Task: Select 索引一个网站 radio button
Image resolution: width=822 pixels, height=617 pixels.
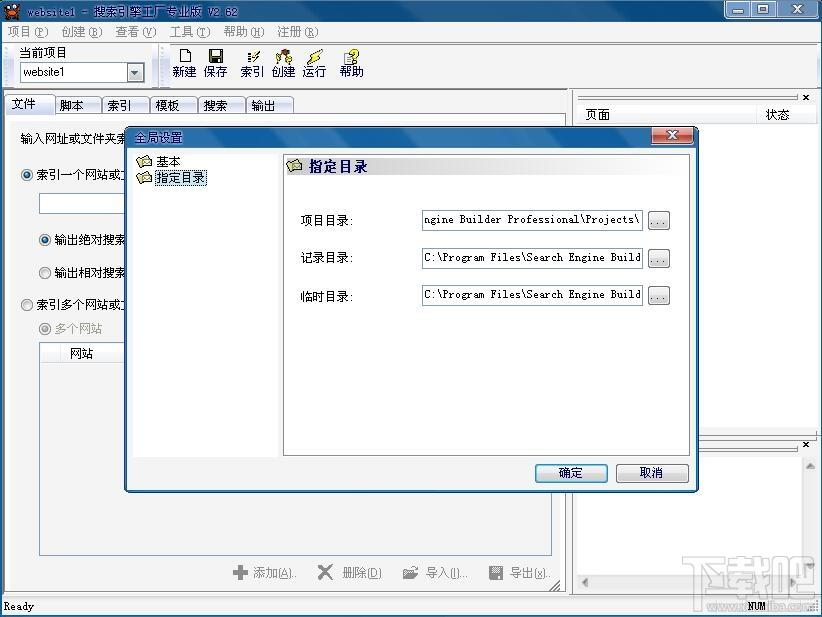Action: tap(27, 175)
